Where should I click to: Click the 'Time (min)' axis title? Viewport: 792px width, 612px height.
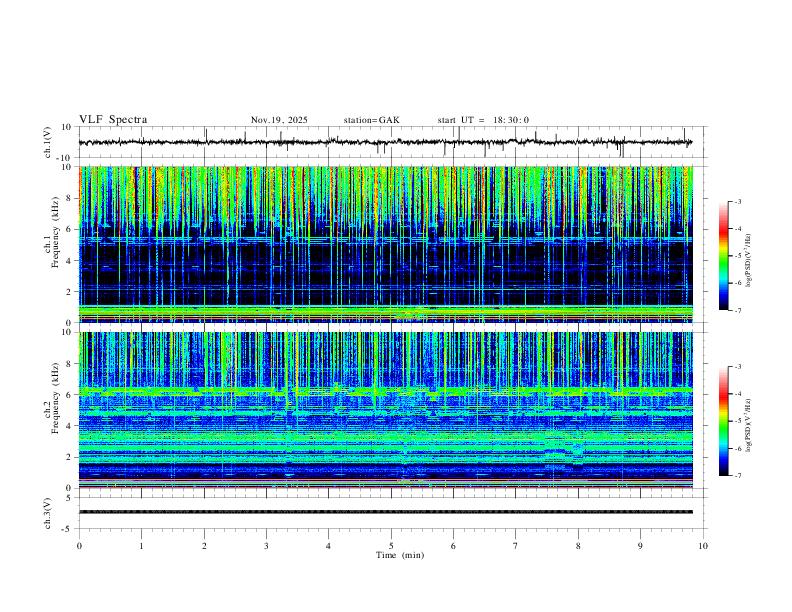pos(400,555)
